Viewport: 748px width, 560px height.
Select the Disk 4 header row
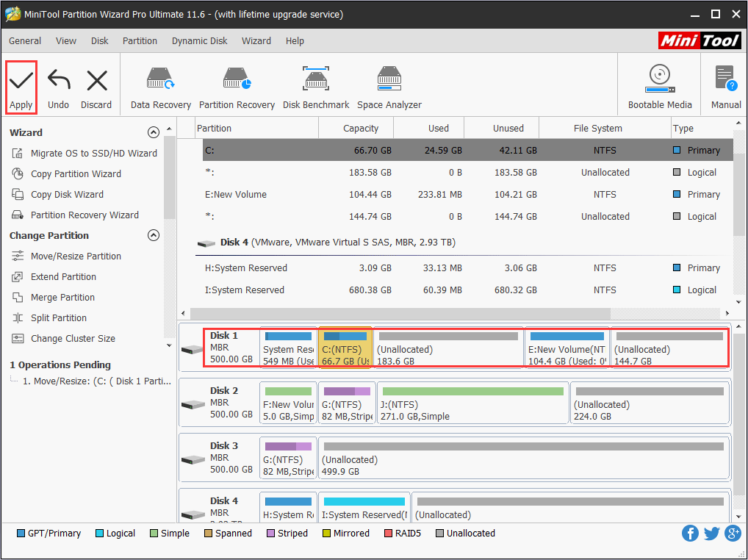point(464,243)
